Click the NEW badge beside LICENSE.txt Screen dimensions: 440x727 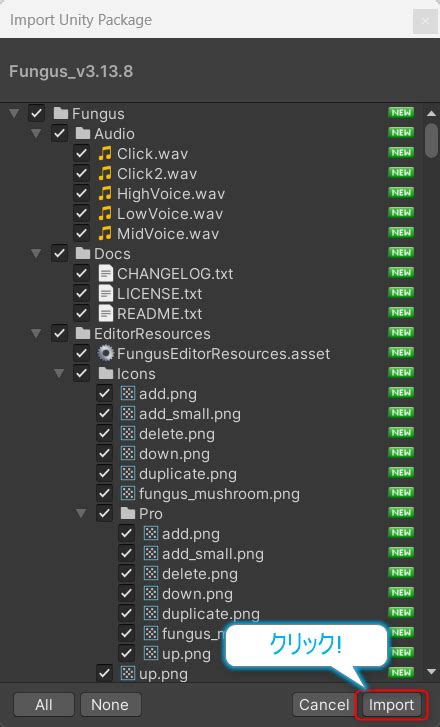click(x=401, y=293)
